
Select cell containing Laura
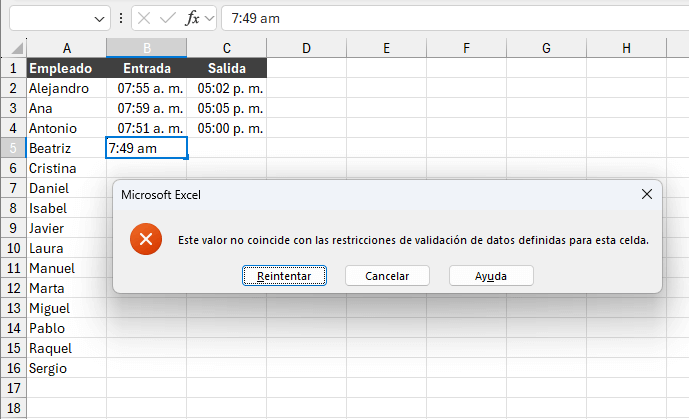click(x=66, y=248)
